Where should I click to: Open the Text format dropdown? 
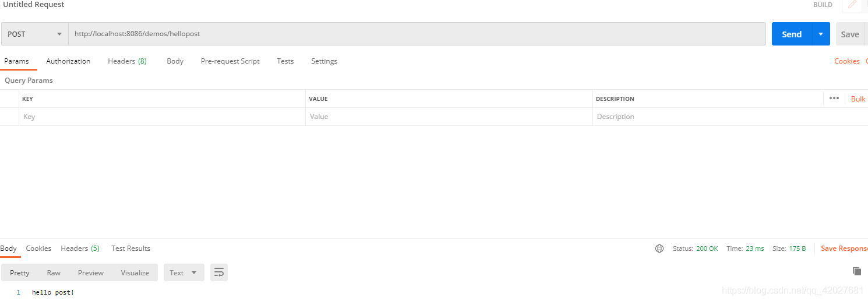(184, 272)
